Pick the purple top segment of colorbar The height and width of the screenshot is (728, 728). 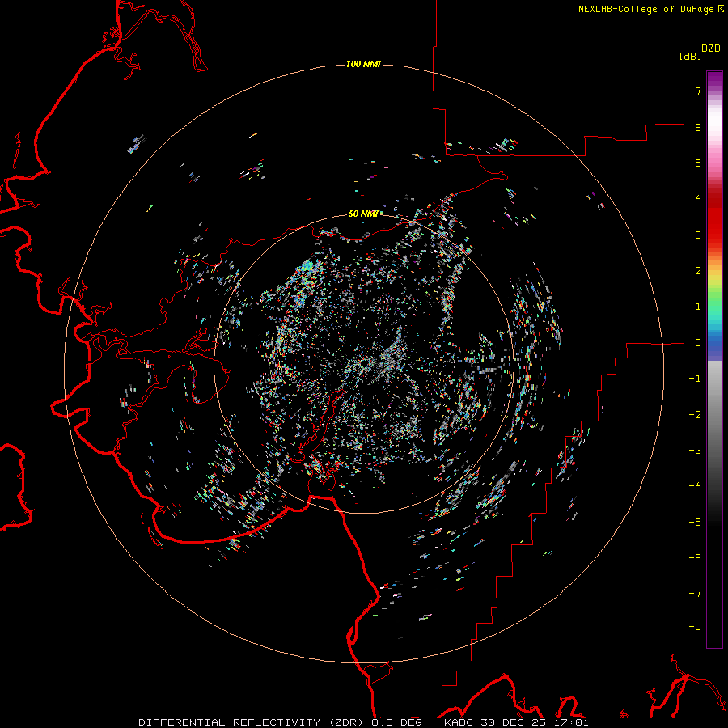(714, 79)
